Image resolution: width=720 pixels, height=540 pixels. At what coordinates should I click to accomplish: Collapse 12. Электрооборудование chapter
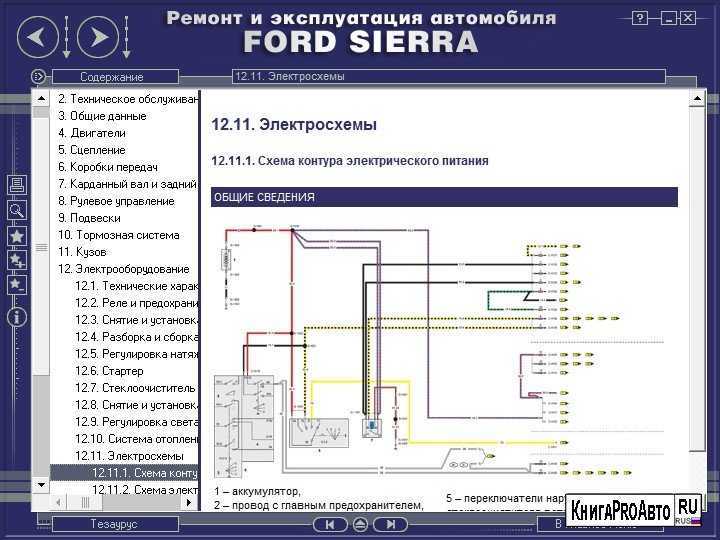tap(124, 269)
